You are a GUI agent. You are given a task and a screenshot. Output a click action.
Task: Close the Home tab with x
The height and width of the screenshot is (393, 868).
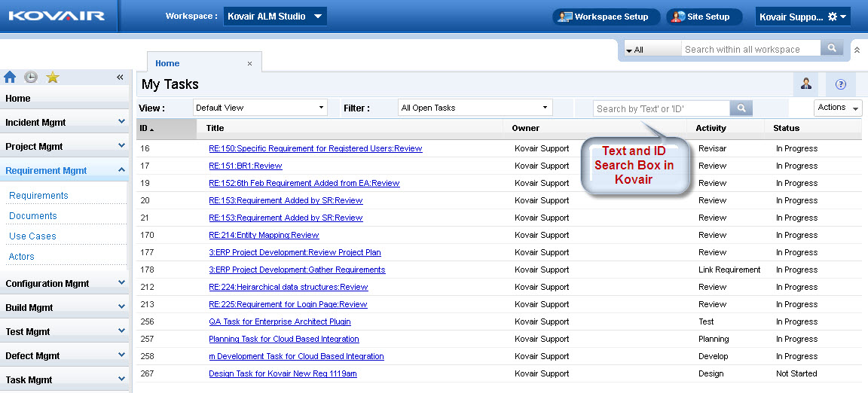coord(249,64)
